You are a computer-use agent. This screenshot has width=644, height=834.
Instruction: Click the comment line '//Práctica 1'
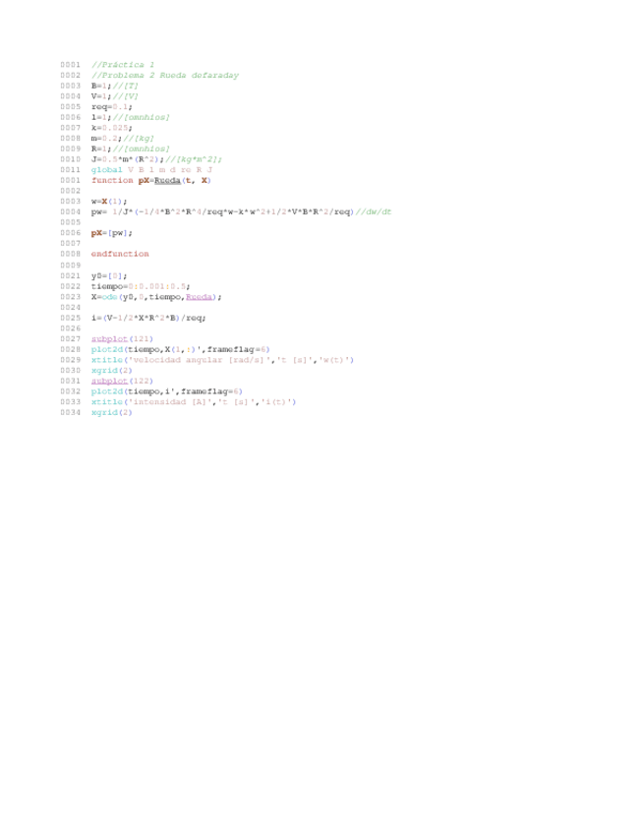pos(123,65)
